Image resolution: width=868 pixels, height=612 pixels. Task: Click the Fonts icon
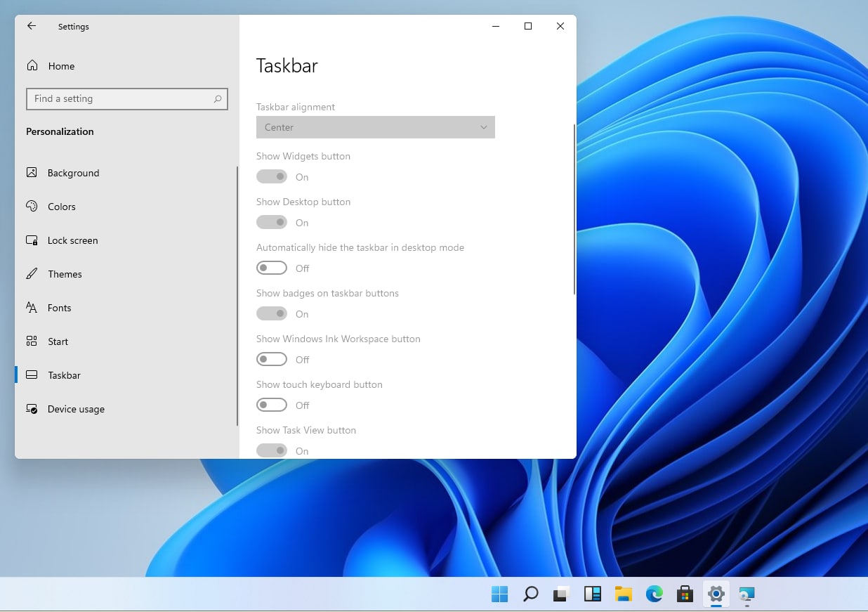(32, 307)
